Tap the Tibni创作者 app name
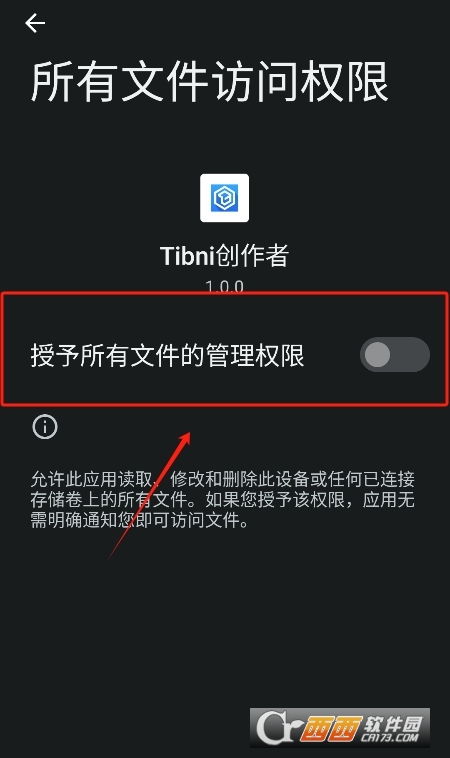 point(225,256)
